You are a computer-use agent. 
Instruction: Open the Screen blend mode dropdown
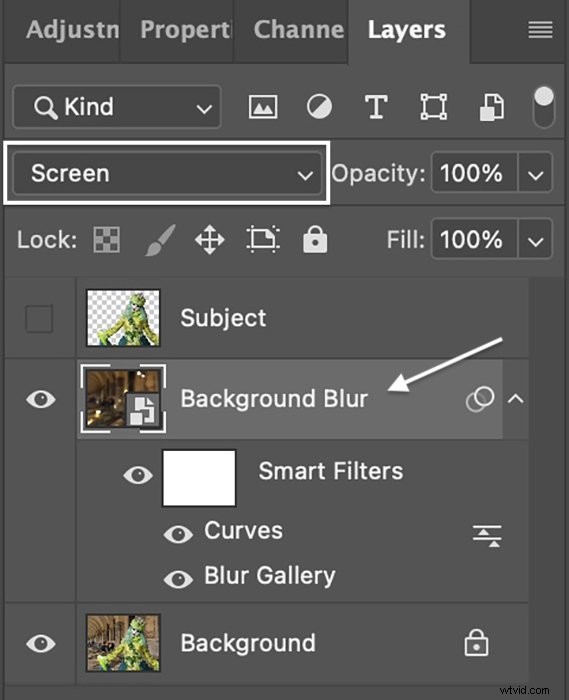point(167,173)
